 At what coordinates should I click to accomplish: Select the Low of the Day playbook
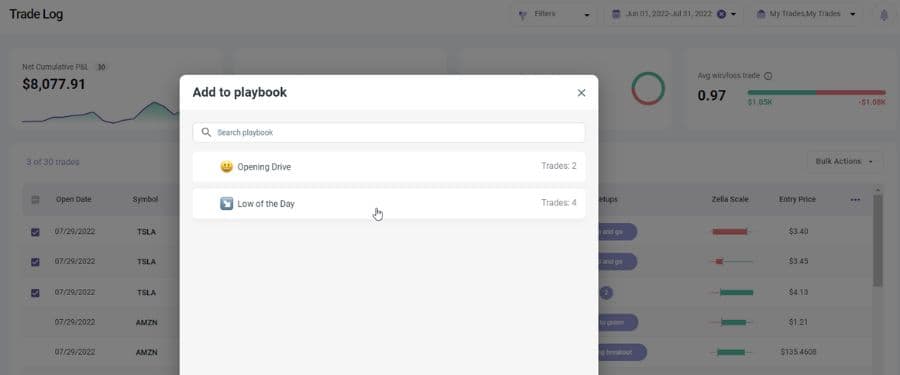[389, 203]
